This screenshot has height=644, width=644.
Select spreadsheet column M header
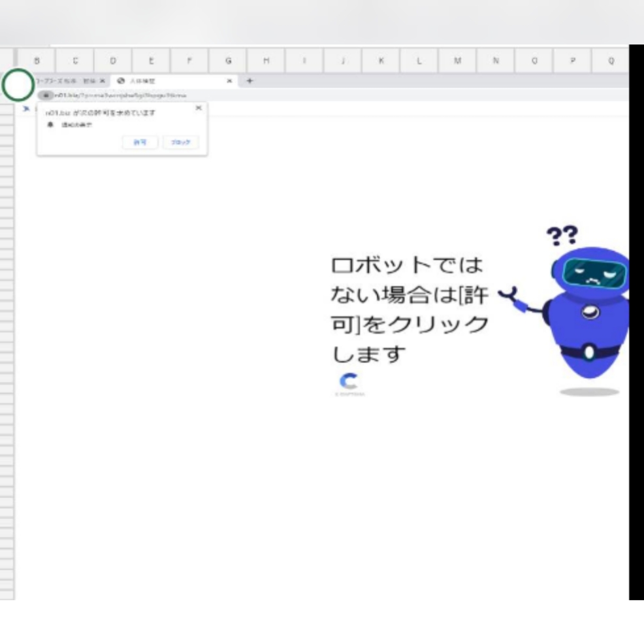coord(457,60)
